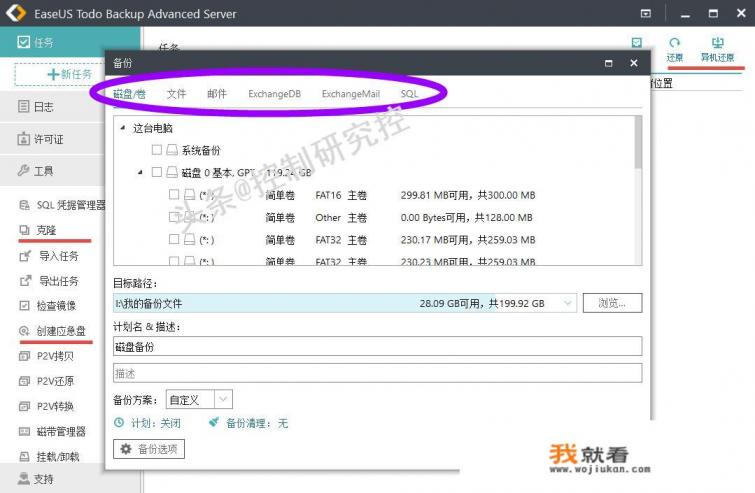Select 导入任务 import task

[x=49, y=256]
